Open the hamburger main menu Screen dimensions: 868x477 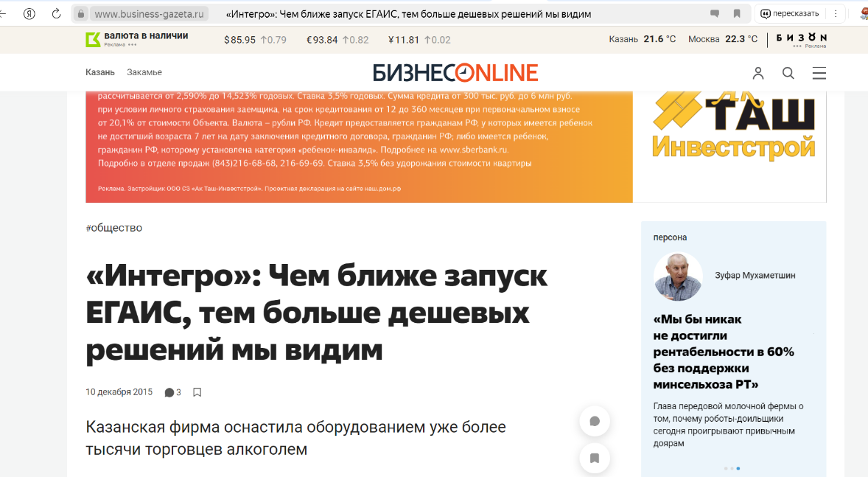pos(819,73)
